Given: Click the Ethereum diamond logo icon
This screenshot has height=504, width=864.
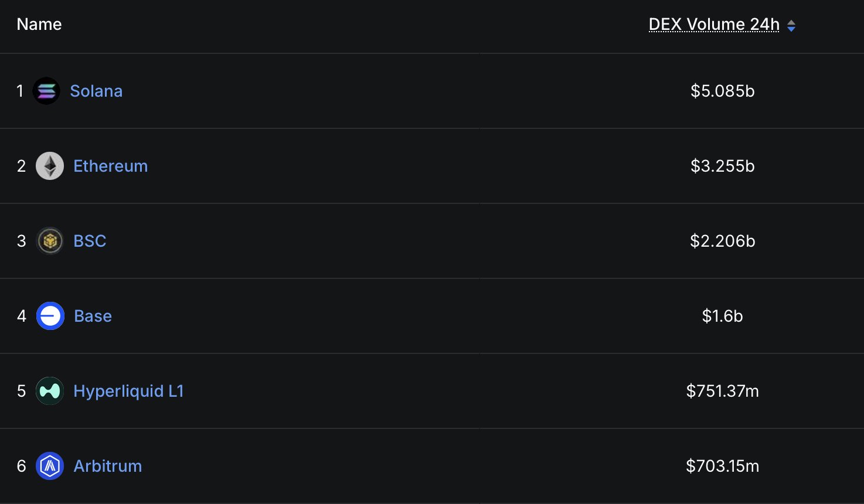Looking at the screenshot, I should pos(50,166).
